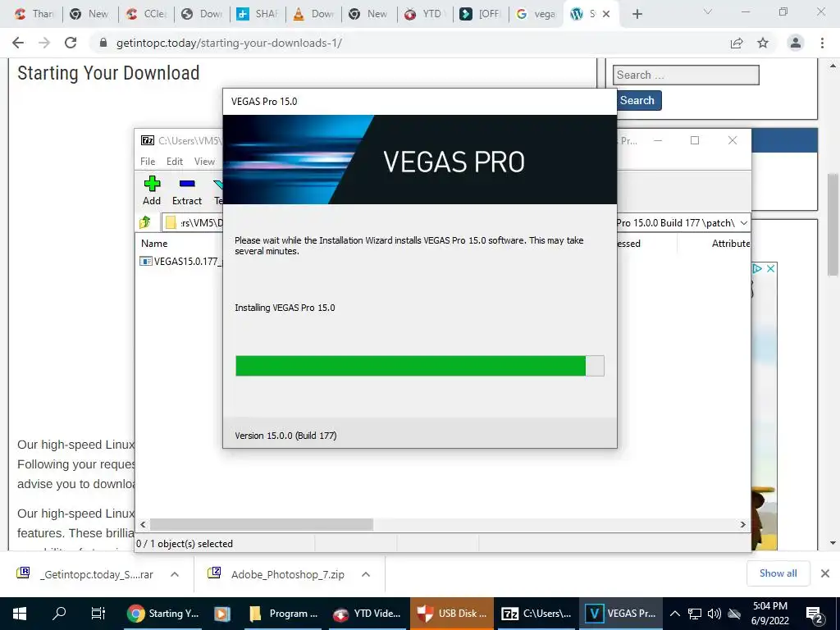Click the Chrome address bar URL
Screen dimensions: 840x630
pyautogui.click(x=229, y=43)
